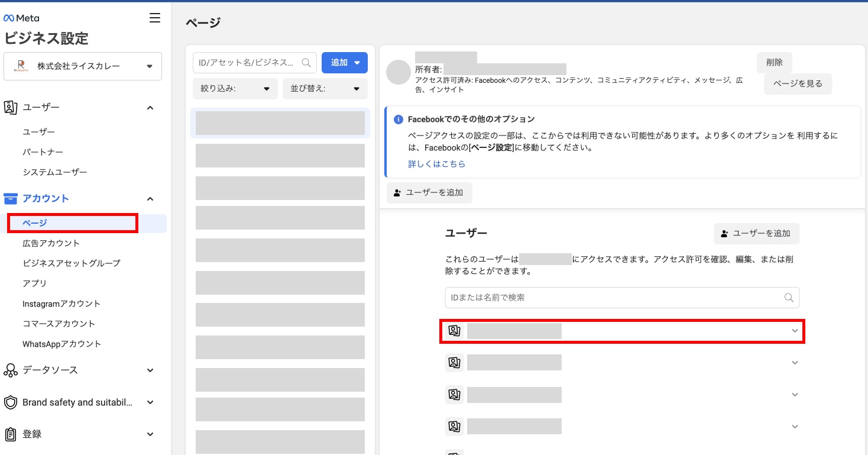Open the blue 追加 dropdown button
Image resolution: width=868 pixels, height=455 pixels.
click(345, 62)
